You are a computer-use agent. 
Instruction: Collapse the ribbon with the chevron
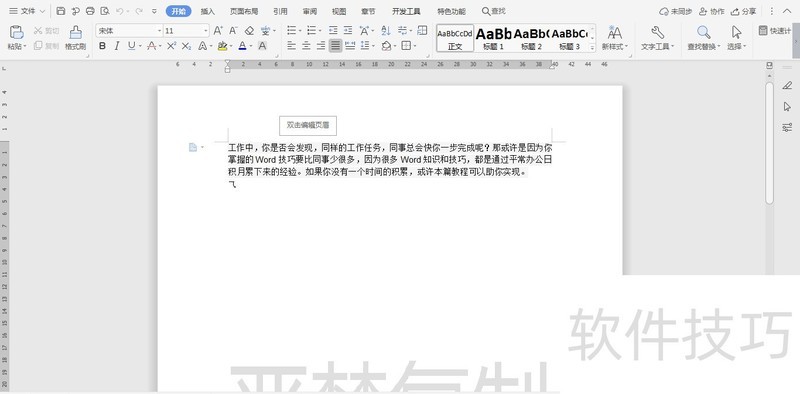[x=786, y=11]
